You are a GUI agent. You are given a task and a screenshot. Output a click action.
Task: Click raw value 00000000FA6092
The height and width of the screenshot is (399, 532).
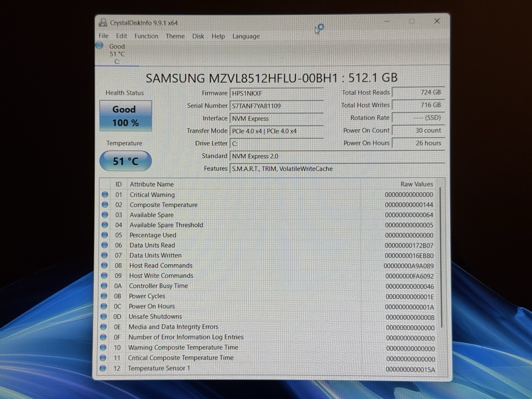[x=410, y=276]
